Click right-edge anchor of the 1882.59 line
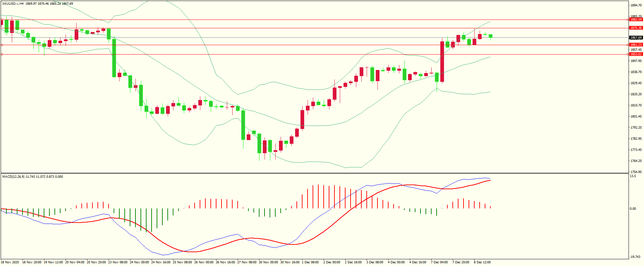The width and height of the screenshot is (644, 266). (628, 20)
